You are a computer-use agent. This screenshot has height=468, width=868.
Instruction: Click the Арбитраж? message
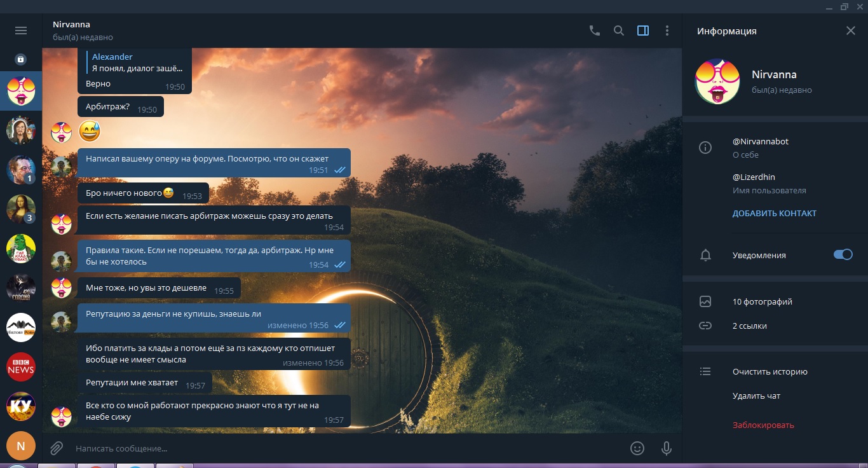pos(121,107)
